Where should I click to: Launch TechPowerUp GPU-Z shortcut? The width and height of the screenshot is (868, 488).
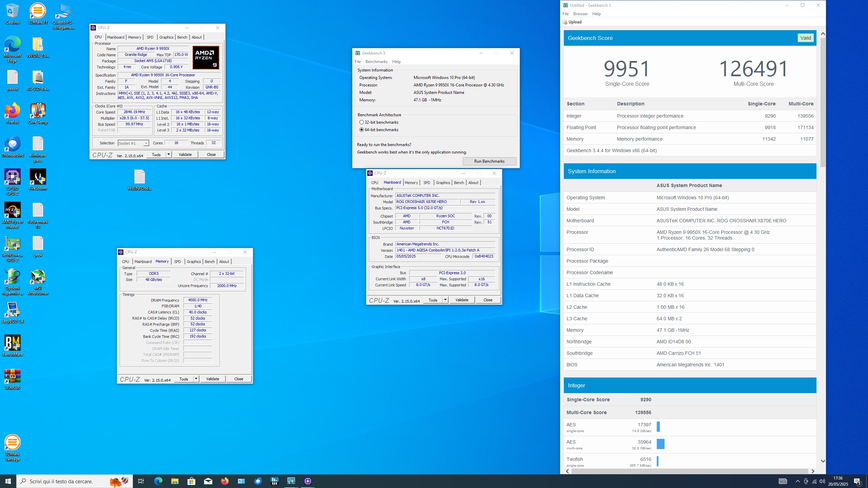13,249
